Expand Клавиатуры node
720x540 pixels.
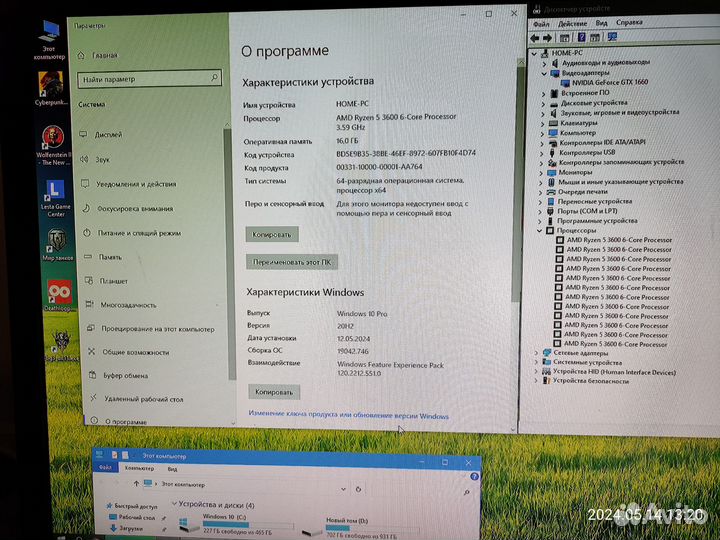click(543, 124)
